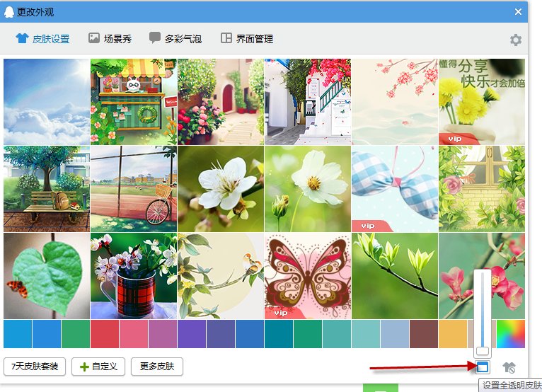Select the park bench backpack skin

47,189
